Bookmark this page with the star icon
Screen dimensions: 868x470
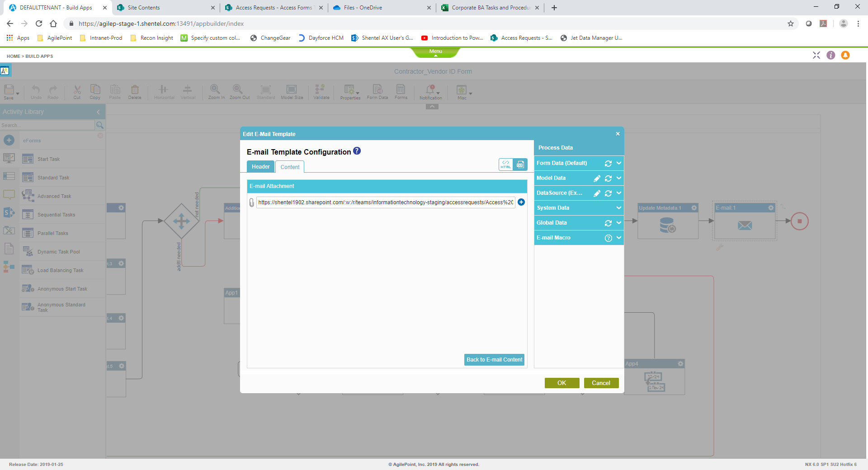coord(790,23)
